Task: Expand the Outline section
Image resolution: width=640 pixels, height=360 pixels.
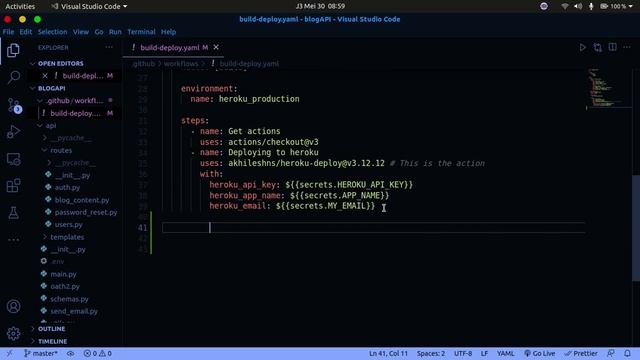Action: coord(51,329)
